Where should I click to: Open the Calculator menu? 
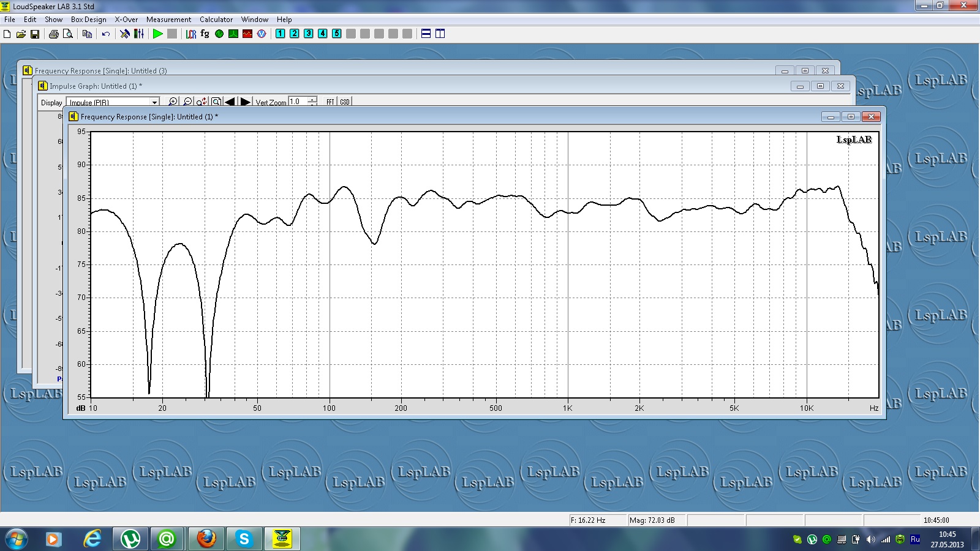pyautogui.click(x=216, y=20)
